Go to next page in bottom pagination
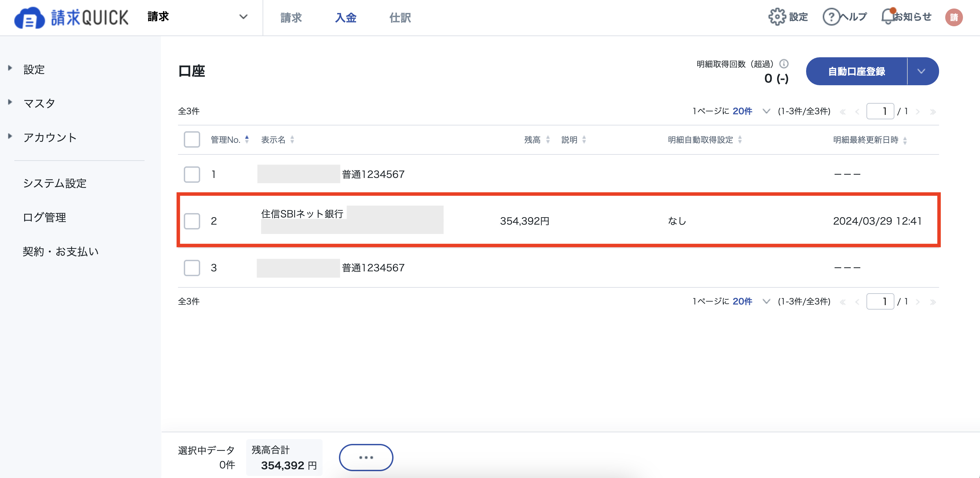The image size is (980, 478). tap(918, 302)
